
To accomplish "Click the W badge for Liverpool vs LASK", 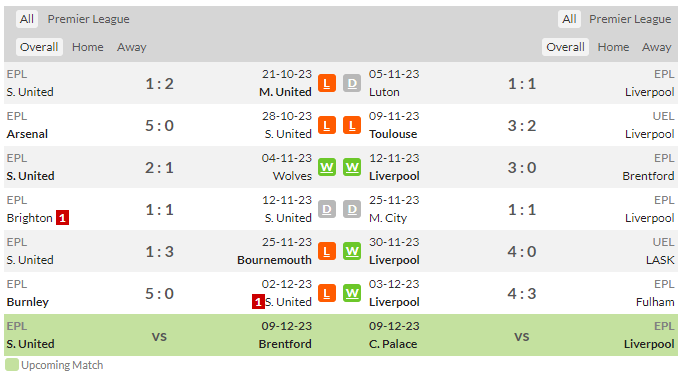I will pos(352,251).
